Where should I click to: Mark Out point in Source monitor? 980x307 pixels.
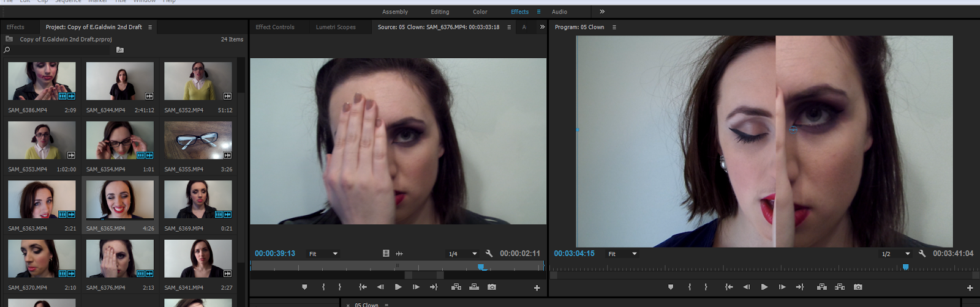tap(340, 287)
